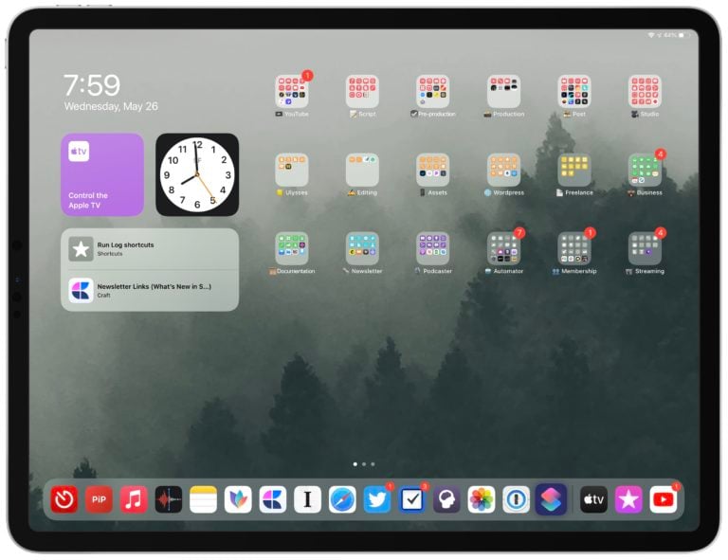728x560 pixels.
Task: Open the Streaming folder
Action: (x=645, y=248)
